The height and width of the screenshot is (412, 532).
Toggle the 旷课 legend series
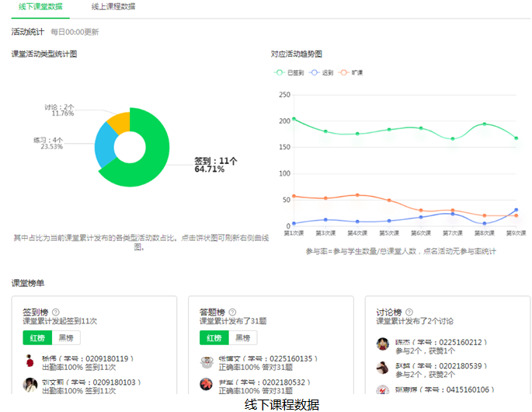coord(351,72)
